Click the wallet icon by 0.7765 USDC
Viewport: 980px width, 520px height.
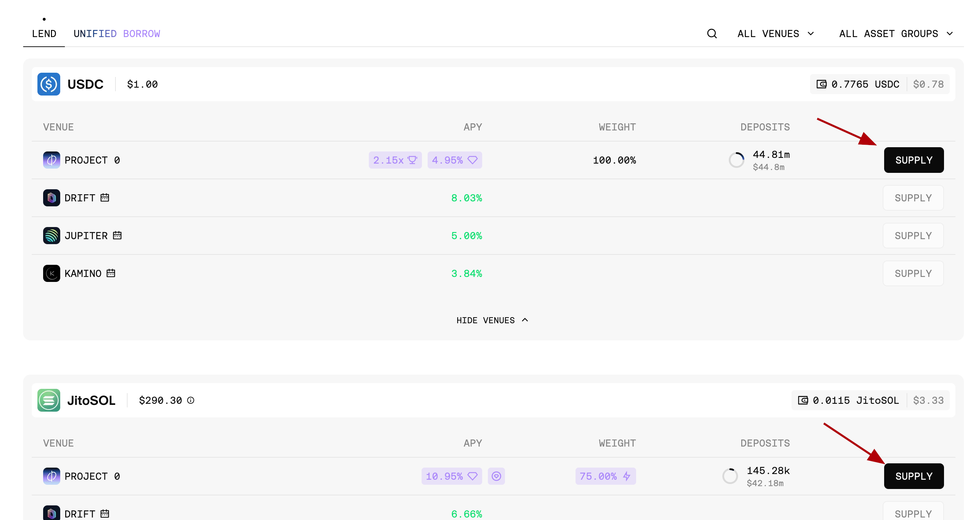(821, 84)
